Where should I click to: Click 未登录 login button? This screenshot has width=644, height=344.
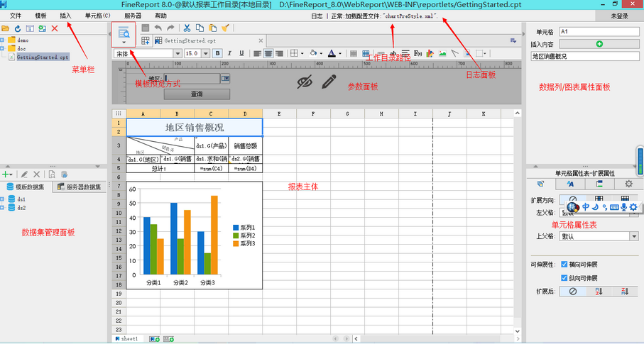click(620, 16)
